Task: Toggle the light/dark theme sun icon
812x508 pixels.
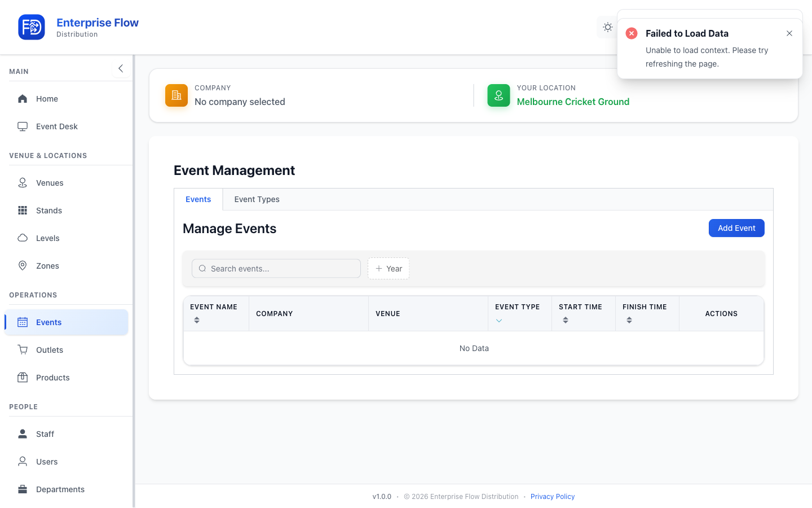Action: point(607,27)
